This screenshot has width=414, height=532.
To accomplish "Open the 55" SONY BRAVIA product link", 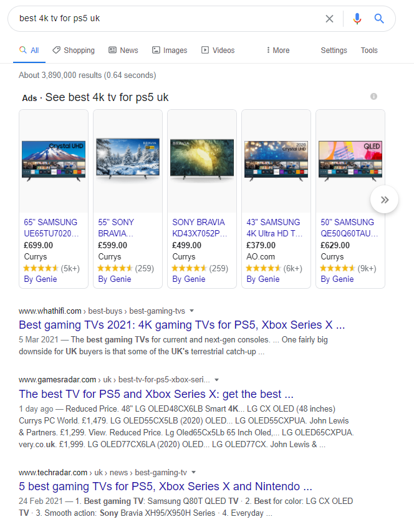I will tap(116, 228).
